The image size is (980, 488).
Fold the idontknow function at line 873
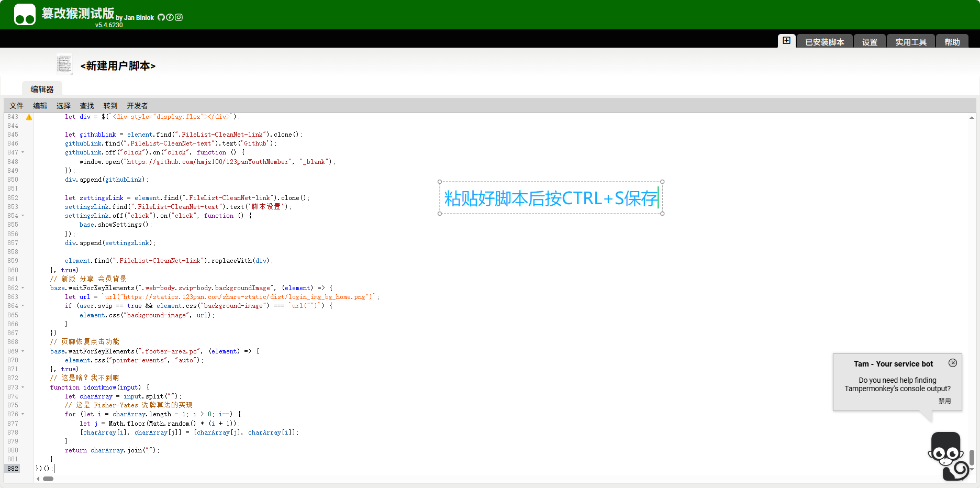point(23,387)
